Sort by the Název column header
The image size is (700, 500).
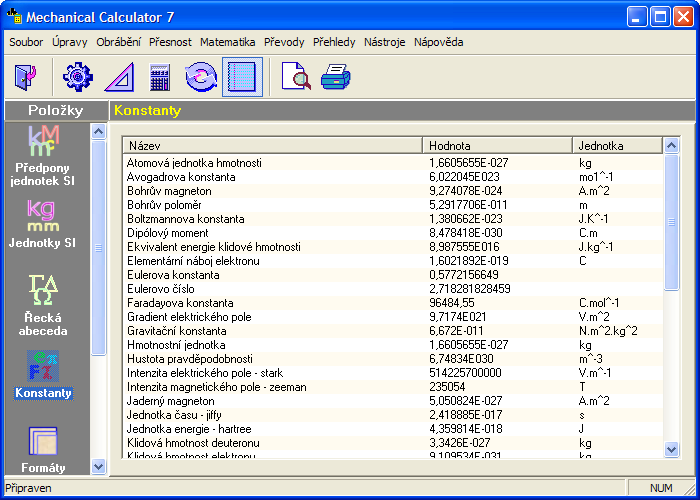[x=273, y=146]
